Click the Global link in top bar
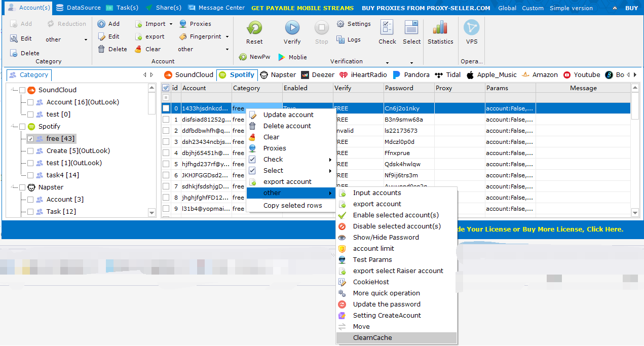The width and height of the screenshot is (644, 346). click(507, 8)
